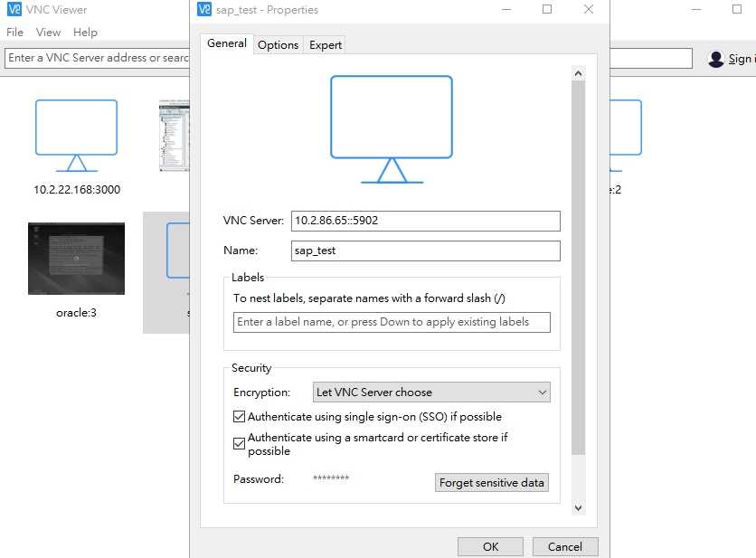Screen dimensions: 756x558
Task: Maximize the sap_test Properties dialog
Action: (x=547, y=9)
